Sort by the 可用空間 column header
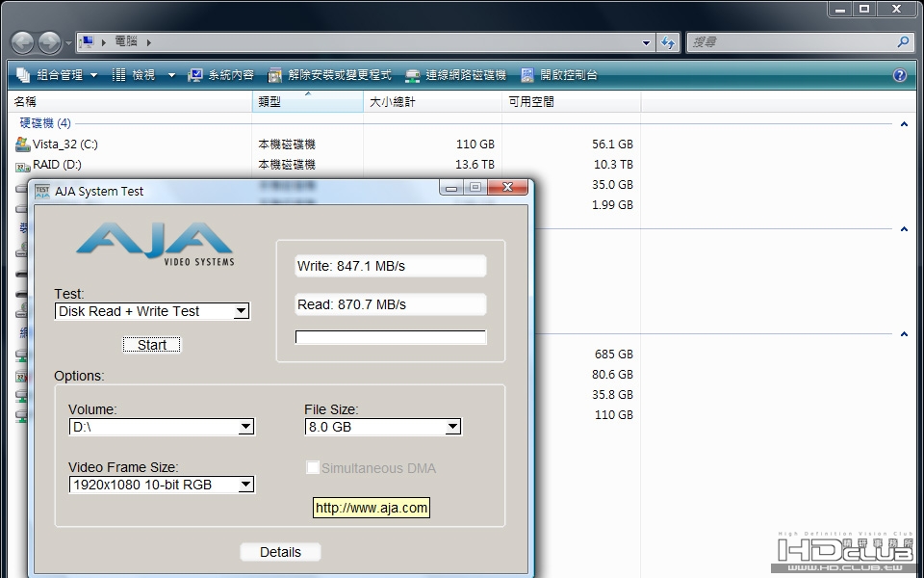 [571, 102]
